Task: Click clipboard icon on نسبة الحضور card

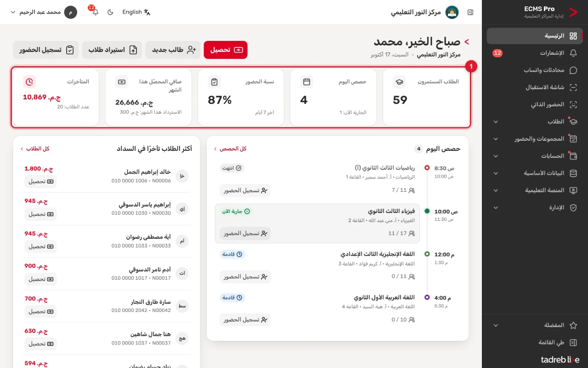Action: tap(215, 82)
